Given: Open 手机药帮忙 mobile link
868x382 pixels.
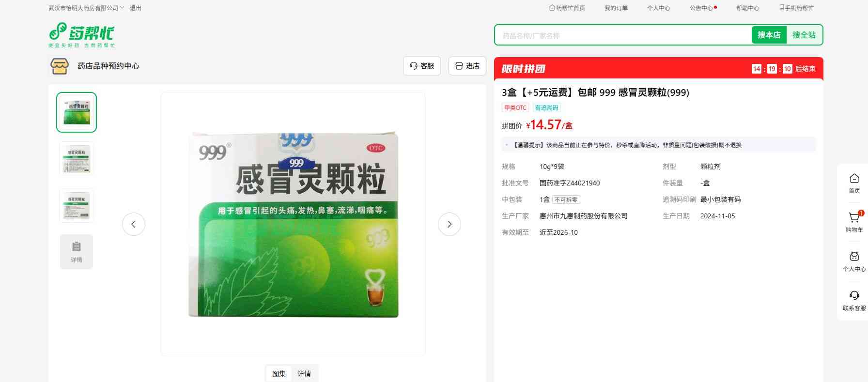Looking at the screenshot, I should pos(796,8).
